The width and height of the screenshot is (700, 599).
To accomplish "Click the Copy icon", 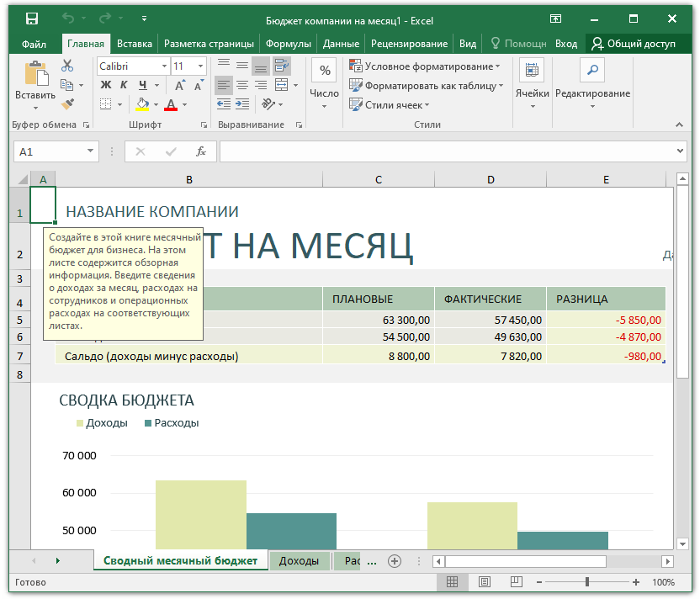I will click(67, 85).
